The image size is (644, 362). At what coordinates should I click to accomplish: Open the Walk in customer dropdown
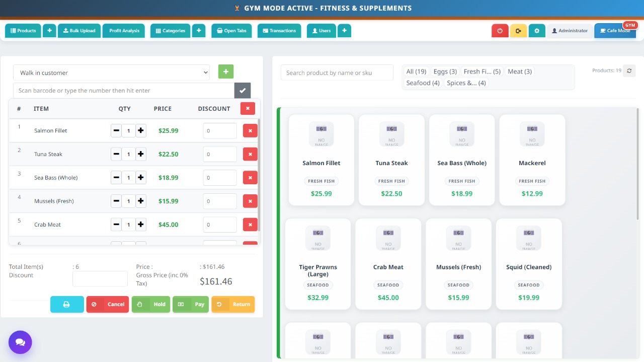tap(111, 73)
